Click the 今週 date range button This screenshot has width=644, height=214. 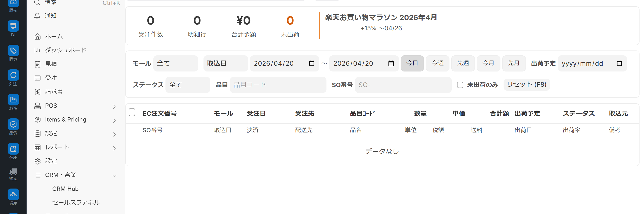[x=437, y=63]
